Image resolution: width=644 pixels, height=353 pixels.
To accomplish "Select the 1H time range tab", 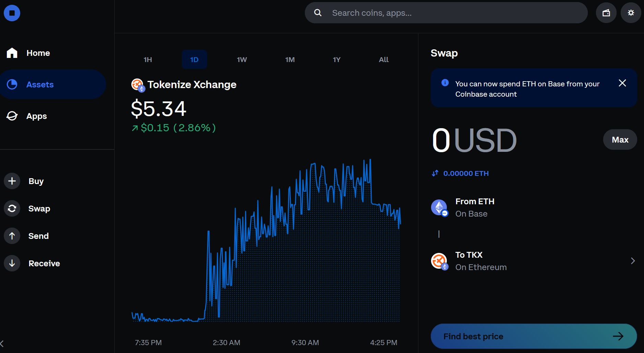I will tap(148, 60).
